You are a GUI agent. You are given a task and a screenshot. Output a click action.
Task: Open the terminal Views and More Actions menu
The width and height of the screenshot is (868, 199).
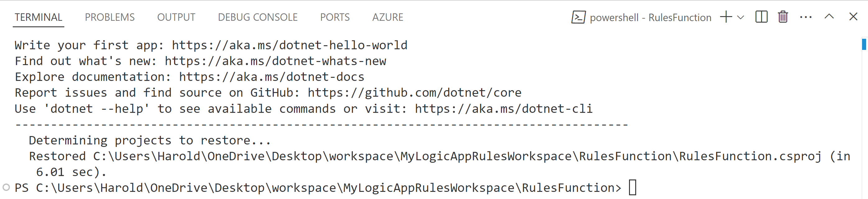806,17
